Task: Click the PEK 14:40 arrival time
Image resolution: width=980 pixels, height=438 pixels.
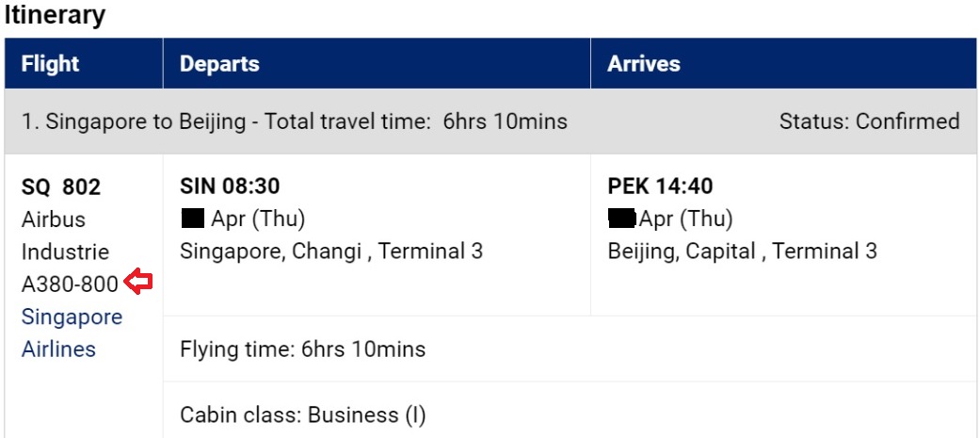Action: click(660, 187)
